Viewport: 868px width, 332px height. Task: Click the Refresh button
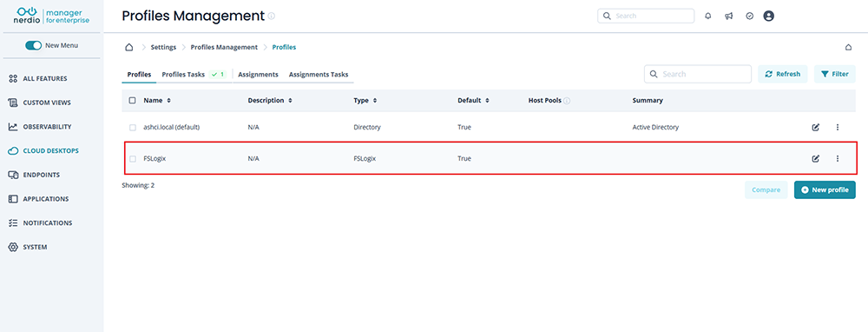click(783, 74)
